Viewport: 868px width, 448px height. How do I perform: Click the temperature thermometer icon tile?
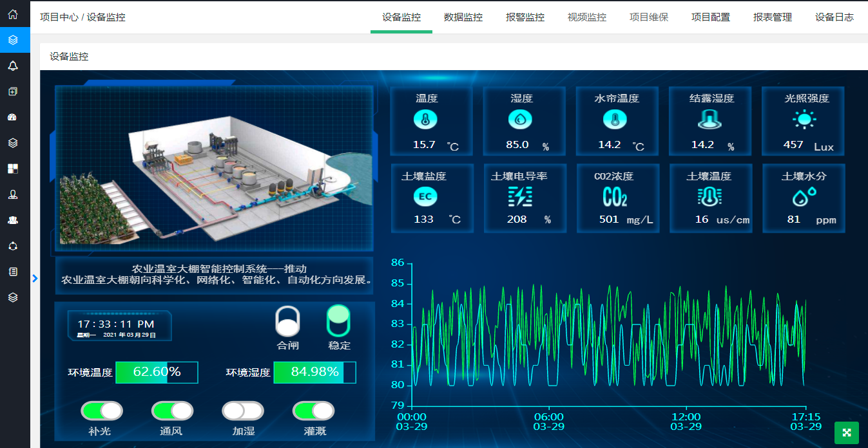coord(426,119)
